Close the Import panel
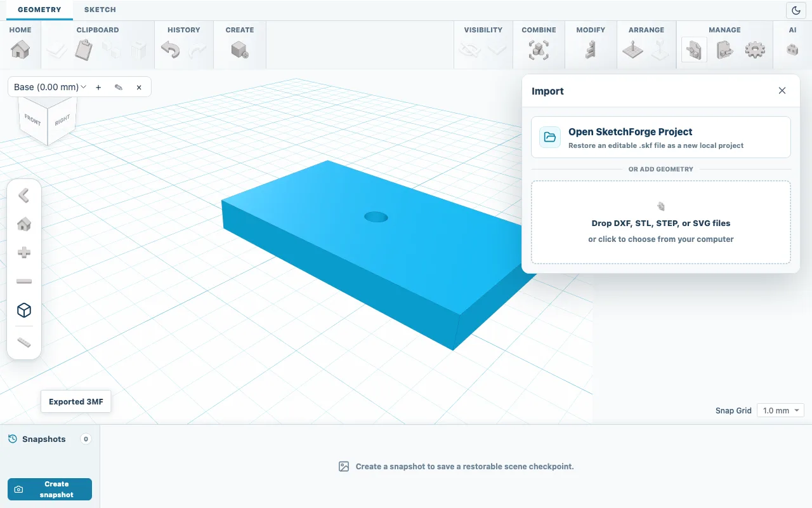 (782, 91)
